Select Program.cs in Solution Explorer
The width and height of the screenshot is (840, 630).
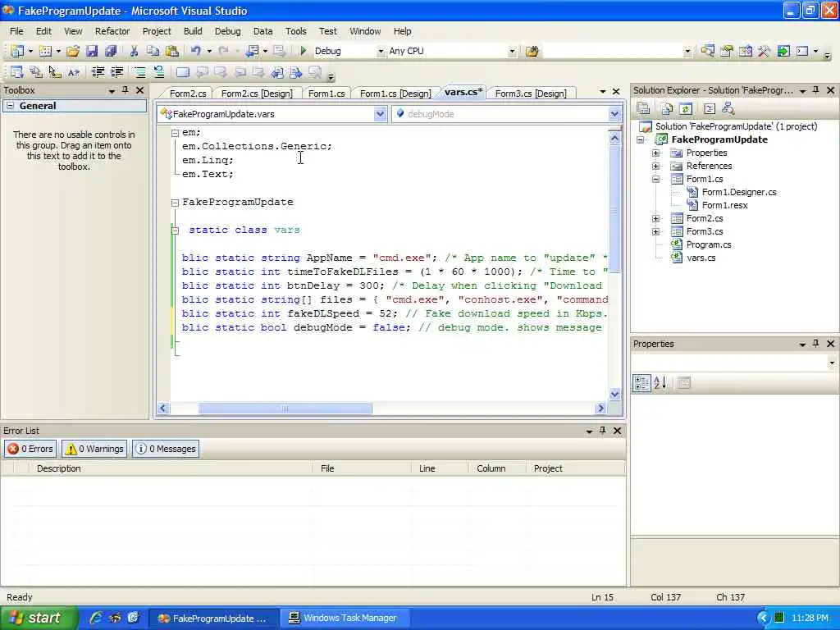[709, 244]
